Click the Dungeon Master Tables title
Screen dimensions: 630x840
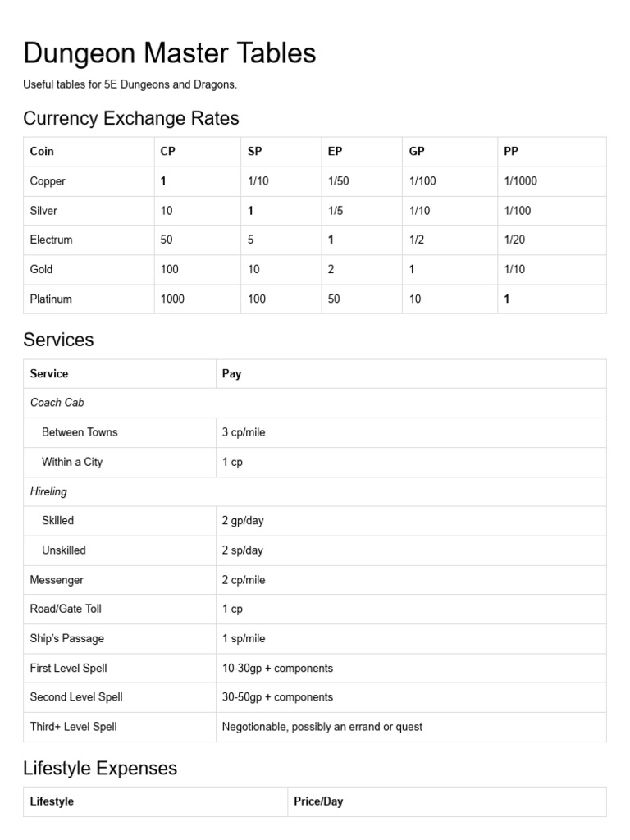click(169, 53)
